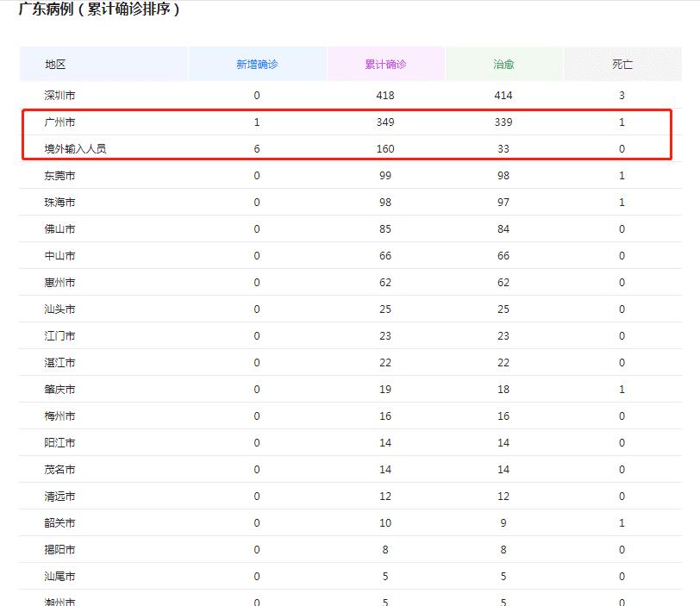Click the page title 广东病例（累计确诊排序）
Screen dimensions: 700x606
point(98,9)
